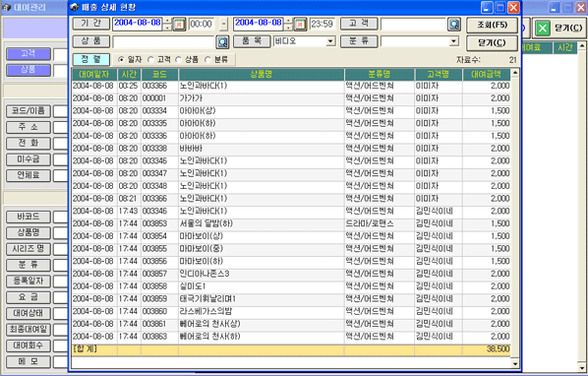The height and width of the screenshot is (376, 588).
Task: Select the row 실미도1
Action: click(291, 286)
